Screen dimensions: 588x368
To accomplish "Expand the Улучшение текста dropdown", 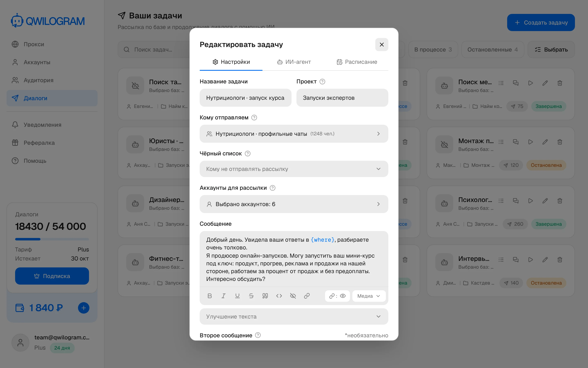I will coord(294,316).
